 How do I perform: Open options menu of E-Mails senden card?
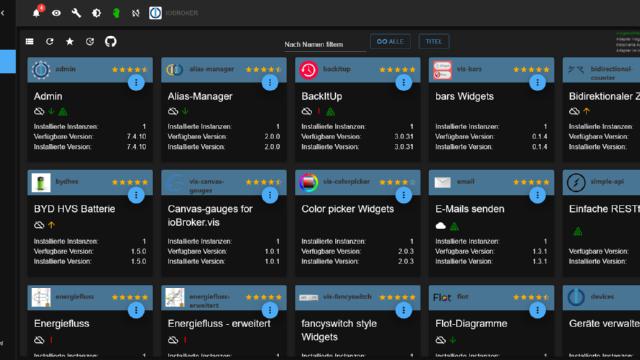pyautogui.click(x=538, y=195)
